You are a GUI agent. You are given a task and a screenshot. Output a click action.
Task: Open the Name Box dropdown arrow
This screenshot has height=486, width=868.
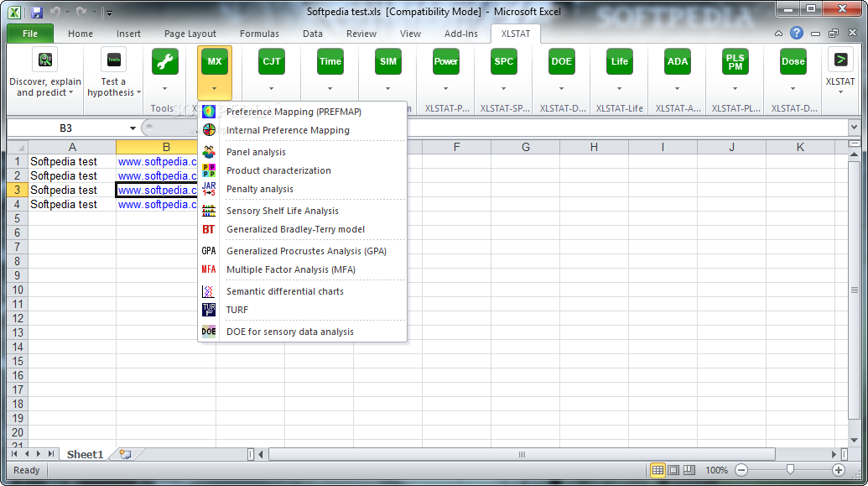[133, 128]
